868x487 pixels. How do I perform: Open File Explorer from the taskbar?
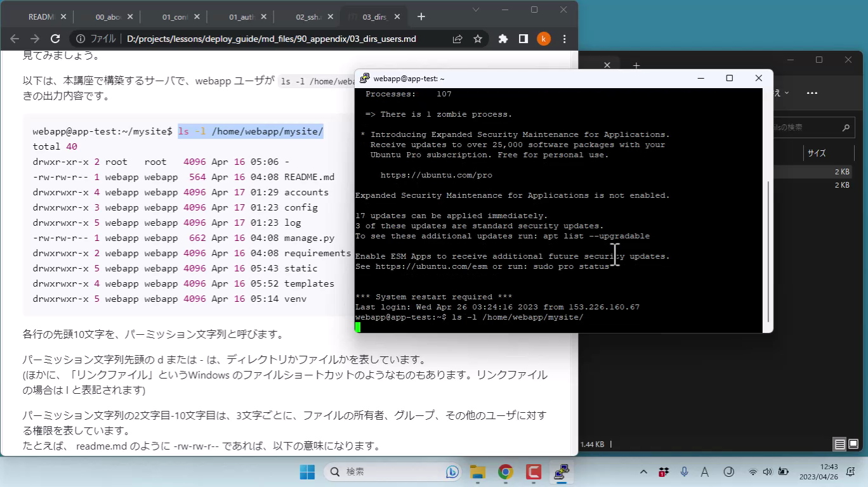click(x=477, y=472)
